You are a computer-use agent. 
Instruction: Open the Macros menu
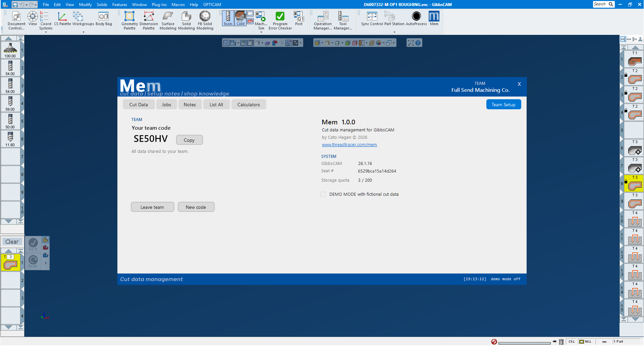178,5
